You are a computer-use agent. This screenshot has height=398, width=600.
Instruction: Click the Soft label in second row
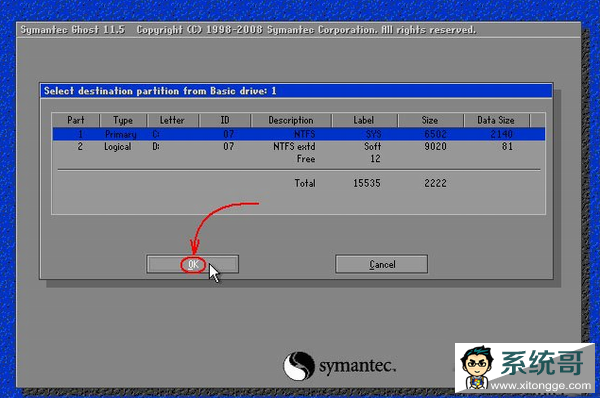pos(372,146)
